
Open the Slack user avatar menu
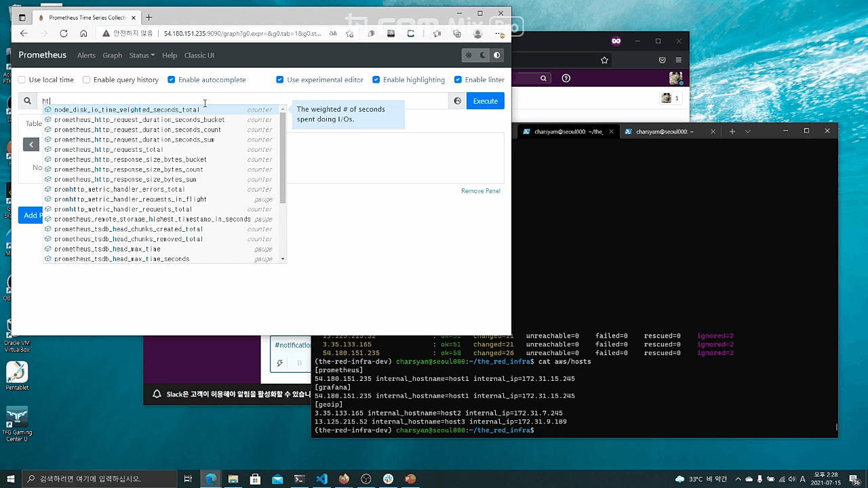675,78
